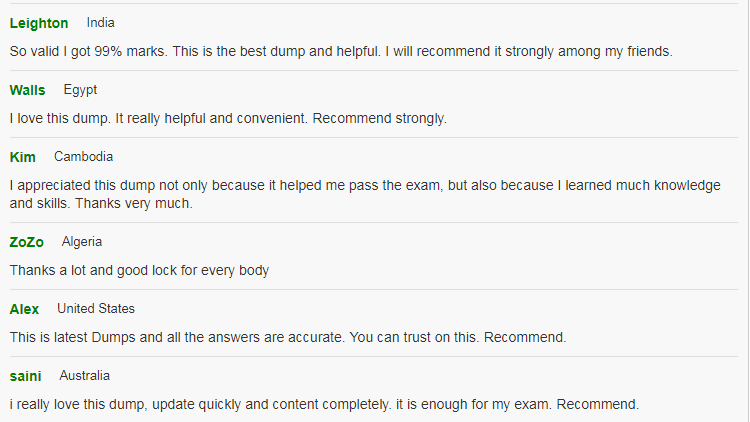Click Kim's review line starting 'I appreciated'
This screenshot has height=422, width=750.
pos(365,185)
